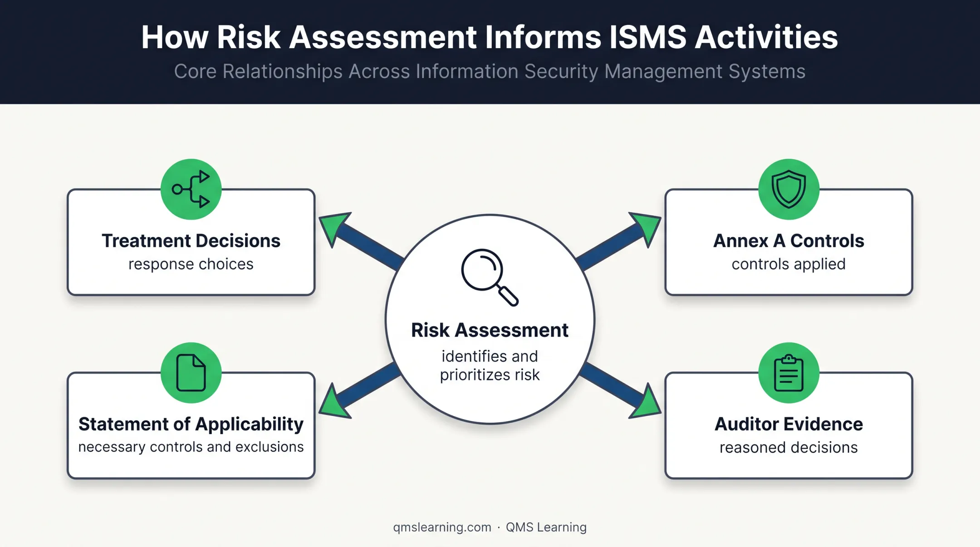The width and height of the screenshot is (980, 547).
Task: Select 'necessary controls and exclusions' text
Action: [191, 447]
